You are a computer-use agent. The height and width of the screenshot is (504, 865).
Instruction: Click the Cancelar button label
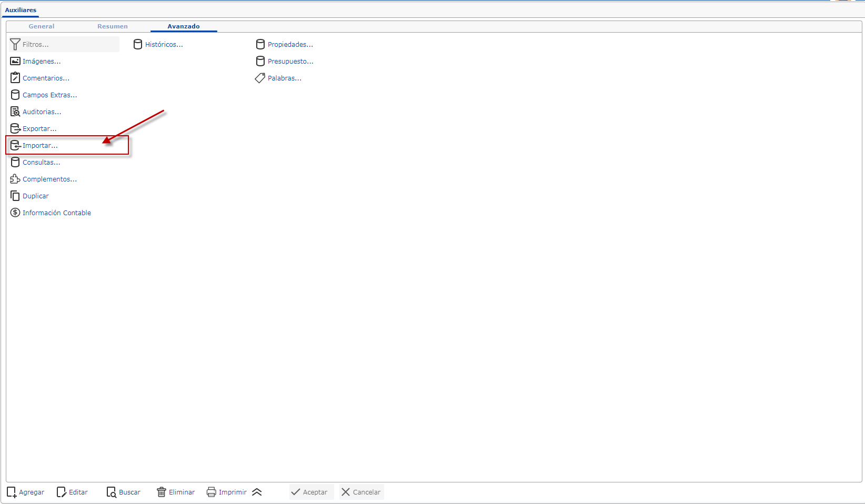pyautogui.click(x=367, y=492)
